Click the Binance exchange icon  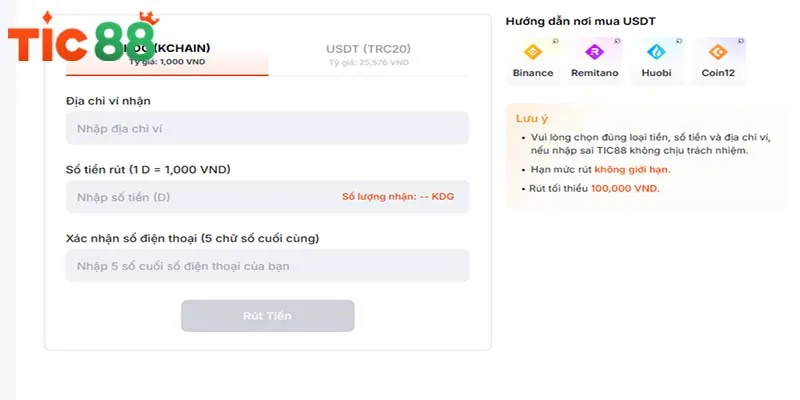click(x=531, y=52)
